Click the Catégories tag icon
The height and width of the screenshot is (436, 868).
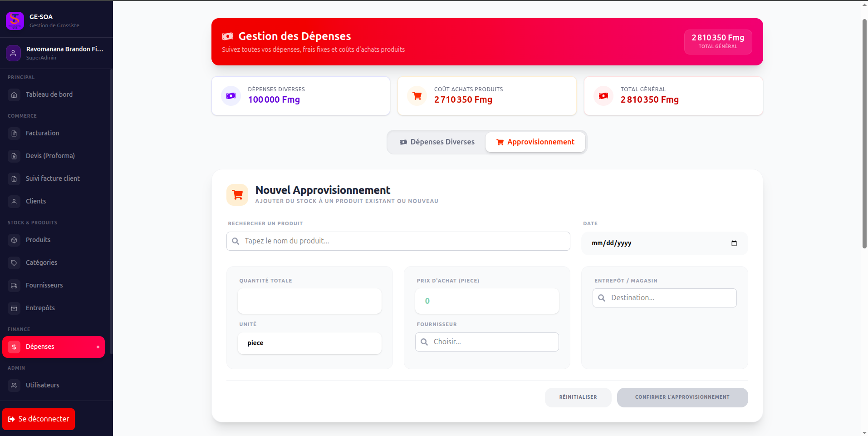pyautogui.click(x=14, y=263)
